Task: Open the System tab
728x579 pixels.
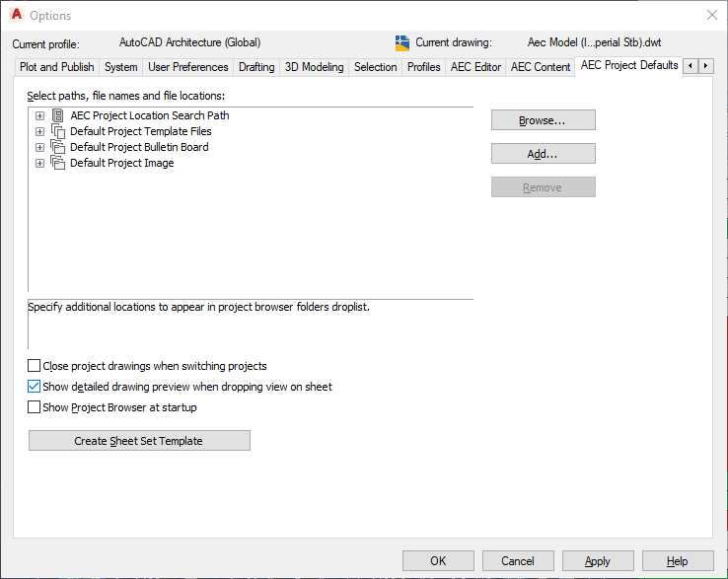Action: tap(120, 67)
